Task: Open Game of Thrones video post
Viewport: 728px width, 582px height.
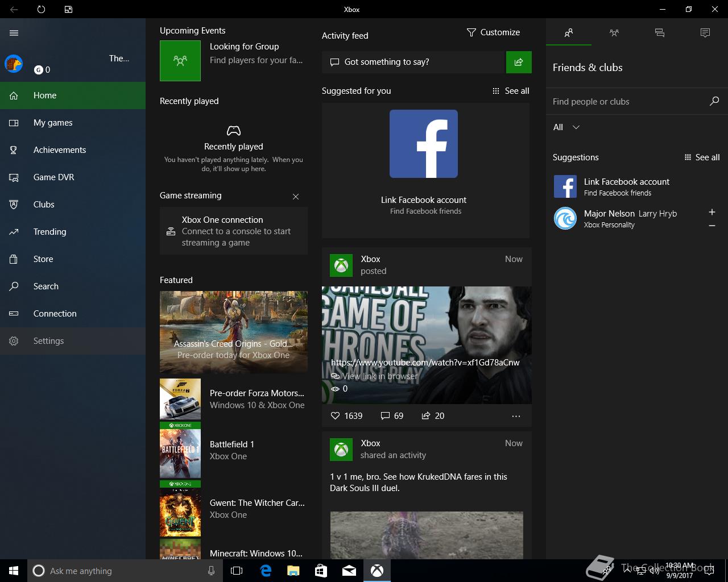Action: pyautogui.click(x=427, y=345)
